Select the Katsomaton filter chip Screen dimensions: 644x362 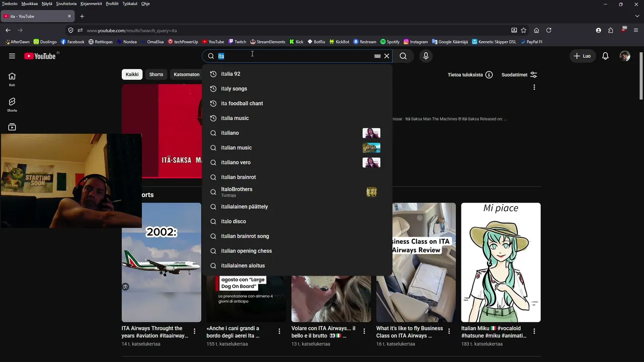(x=186, y=74)
